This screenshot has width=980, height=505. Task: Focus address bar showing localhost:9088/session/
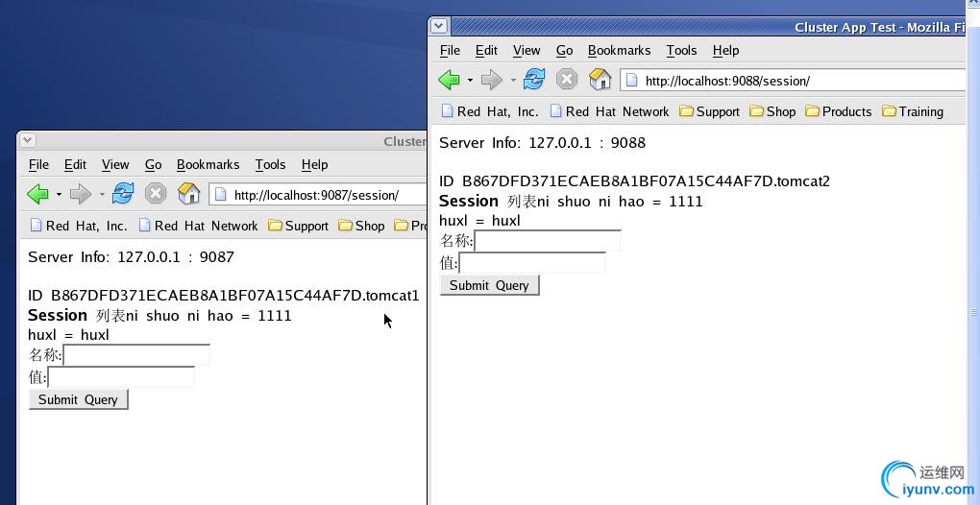click(x=794, y=81)
